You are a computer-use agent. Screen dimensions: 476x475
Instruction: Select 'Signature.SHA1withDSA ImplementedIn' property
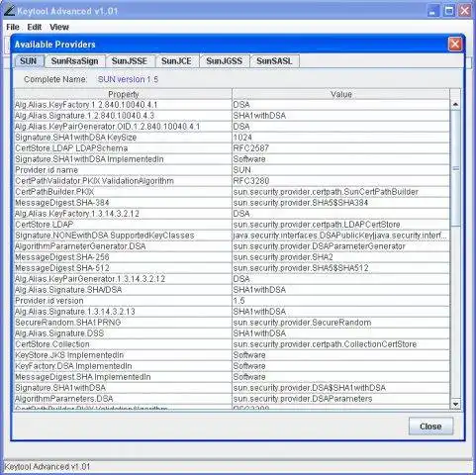point(123,159)
